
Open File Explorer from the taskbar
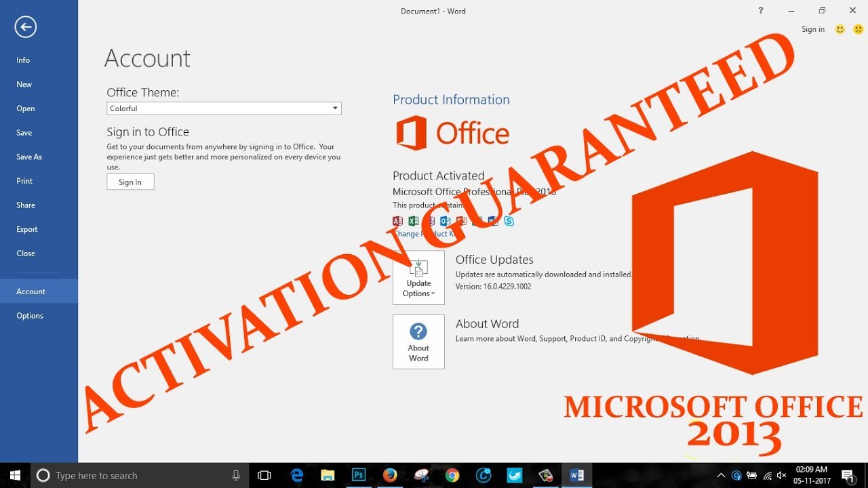tap(328, 475)
